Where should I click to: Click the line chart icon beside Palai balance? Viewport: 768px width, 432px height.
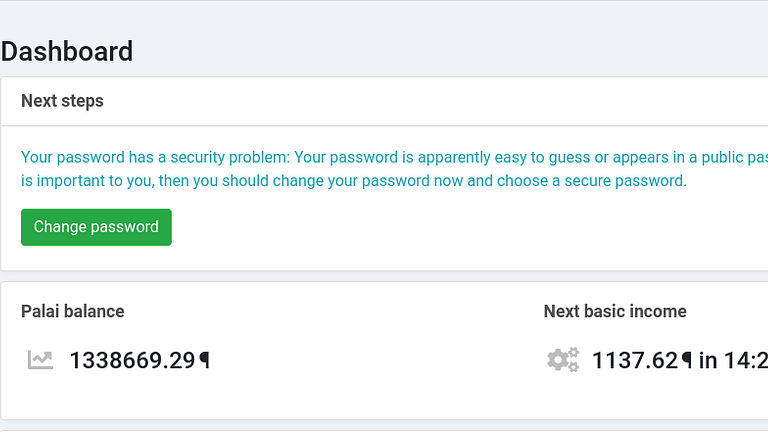pyautogui.click(x=40, y=360)
